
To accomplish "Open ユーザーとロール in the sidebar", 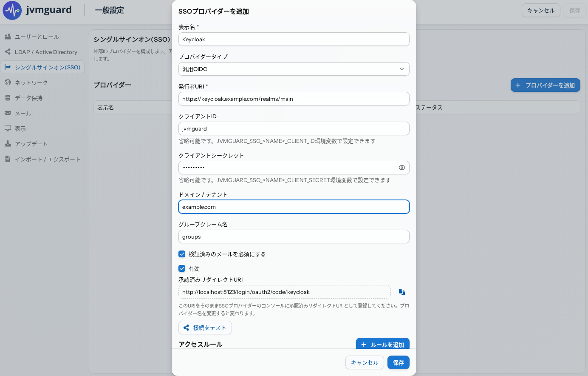I will pyautogui.click(x=42, y=37).
